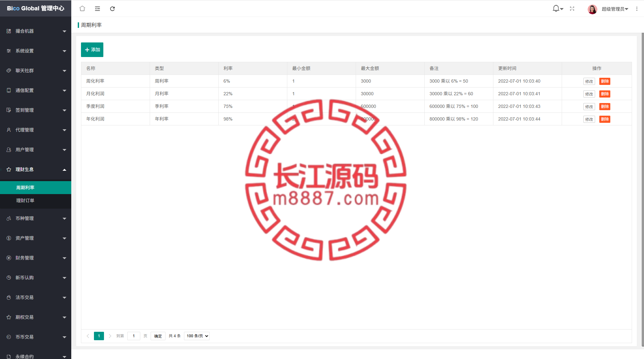Screen dimensions: 644x359
Task: Click the Bico Global 管理中心 logo
Action: [36, 8]
